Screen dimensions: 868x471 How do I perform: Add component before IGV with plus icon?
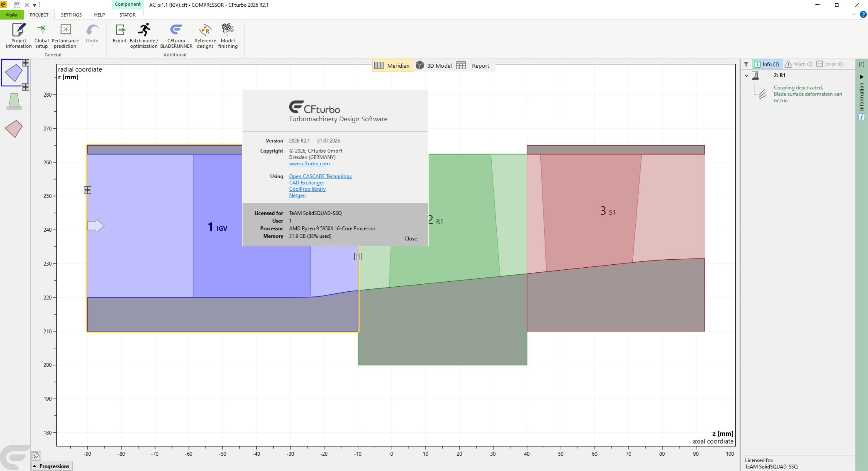25,63
